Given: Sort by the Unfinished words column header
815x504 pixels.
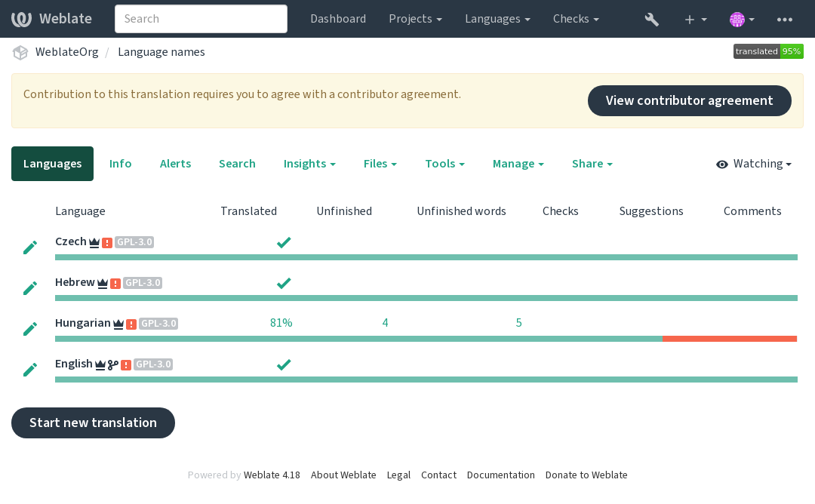Looking at the screenshot, I should (x=461, y=211).
